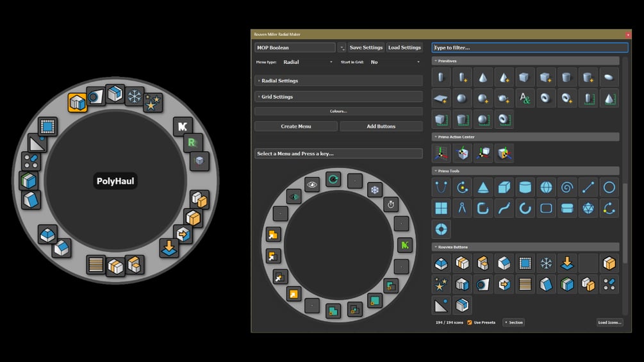Screen dimensions: 644x362
Task: Click the orange-highlighted cube in PolyHaul radial
Action: coord(77,103)
